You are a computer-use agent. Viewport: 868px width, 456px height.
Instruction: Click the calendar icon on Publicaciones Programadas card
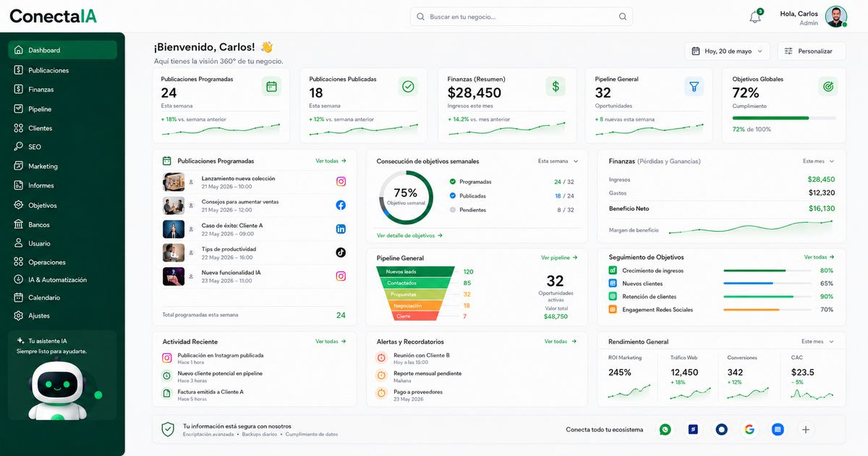point(271,87)
